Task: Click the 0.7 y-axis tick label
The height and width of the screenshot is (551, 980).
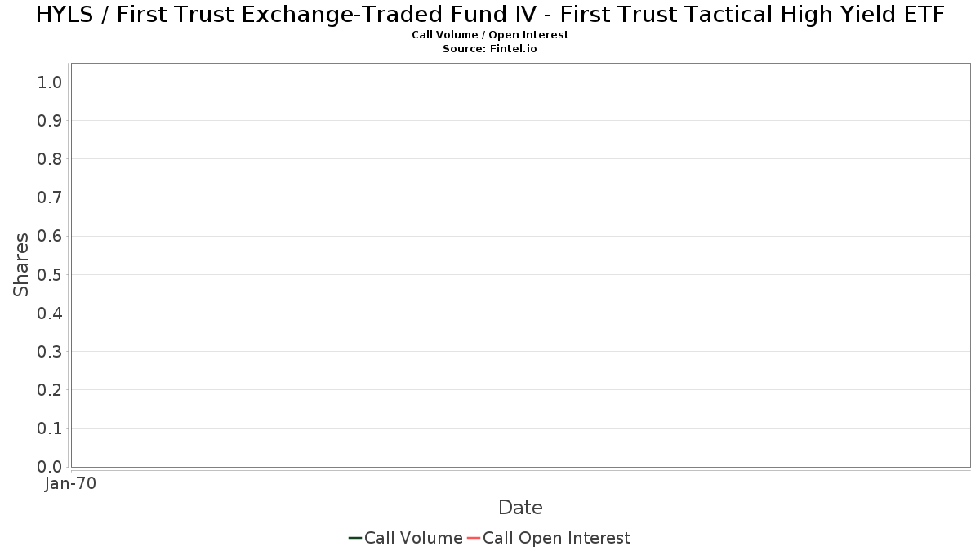Action: (x=50, y=198)
